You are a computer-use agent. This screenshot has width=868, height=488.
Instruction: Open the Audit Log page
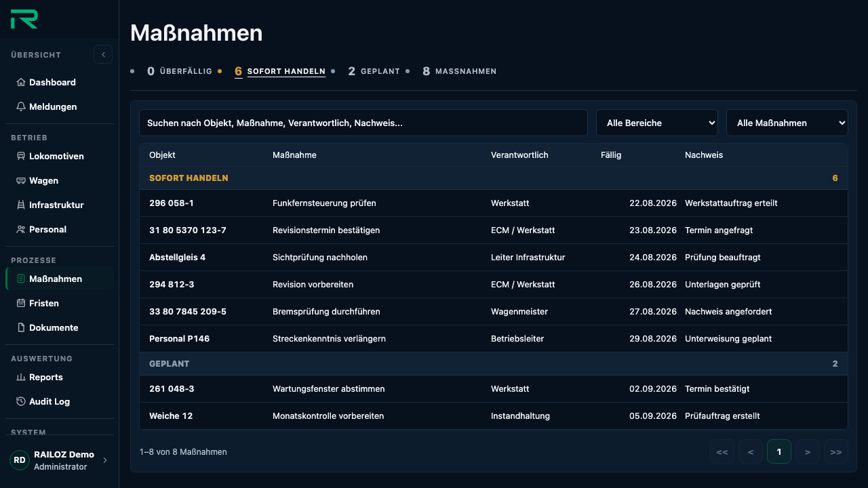coord(60,401)
